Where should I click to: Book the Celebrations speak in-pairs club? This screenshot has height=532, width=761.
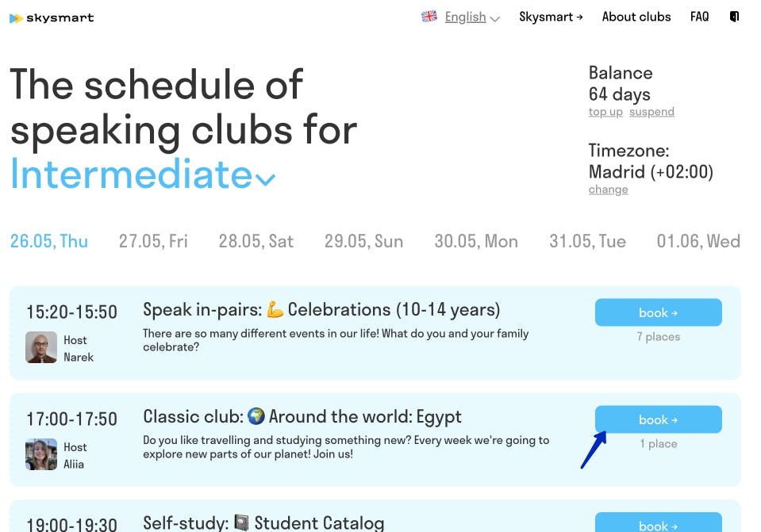[658, 312]
